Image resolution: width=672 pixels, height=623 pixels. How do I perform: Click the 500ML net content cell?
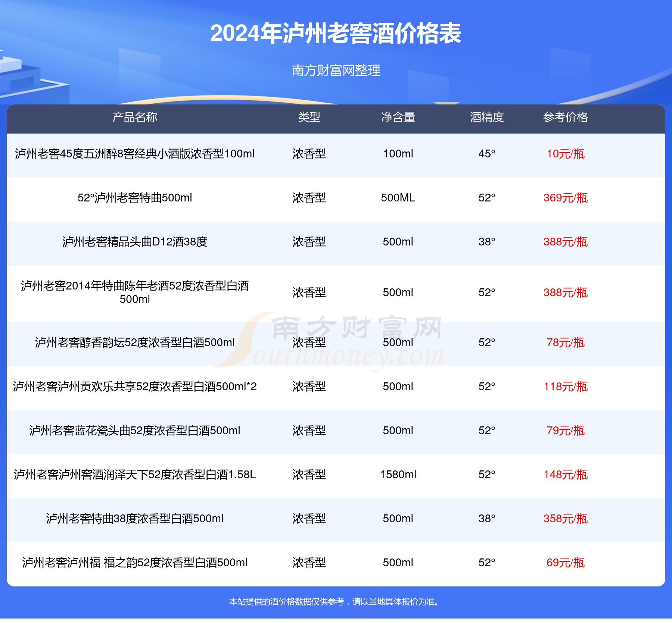click(398, 198)
